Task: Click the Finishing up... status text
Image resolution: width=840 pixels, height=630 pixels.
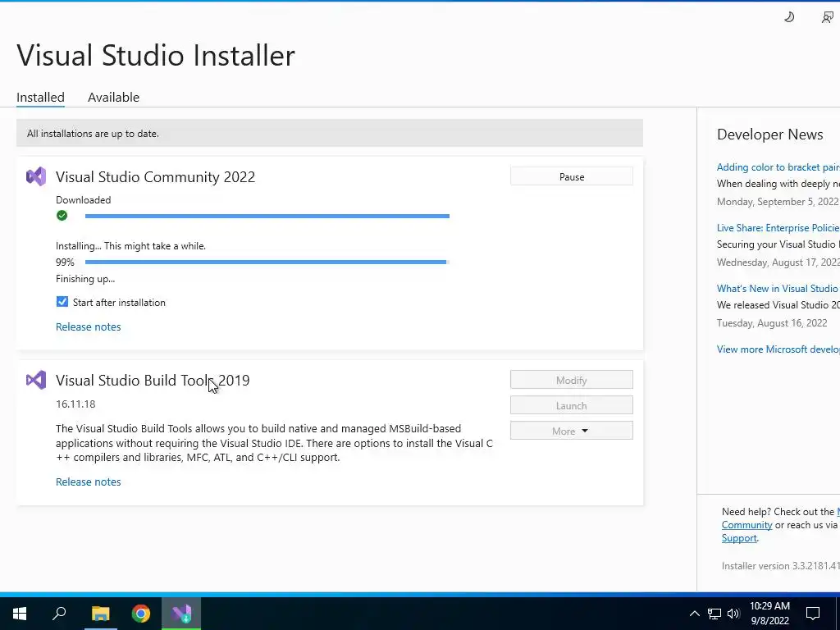Action: (x=85, y=279)
